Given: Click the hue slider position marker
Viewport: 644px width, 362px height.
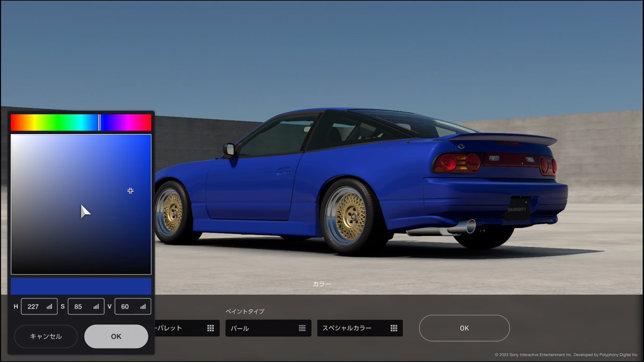Looking at the screenshot, I should pos(99,122).
